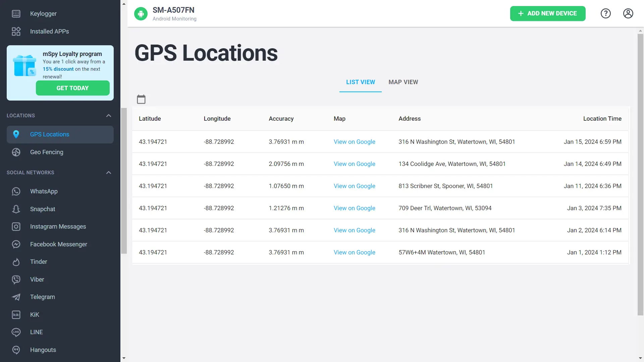The height and width of the screenshot is (362, 644).
Task: Open the Keylogger section
Action: (43, 14)
